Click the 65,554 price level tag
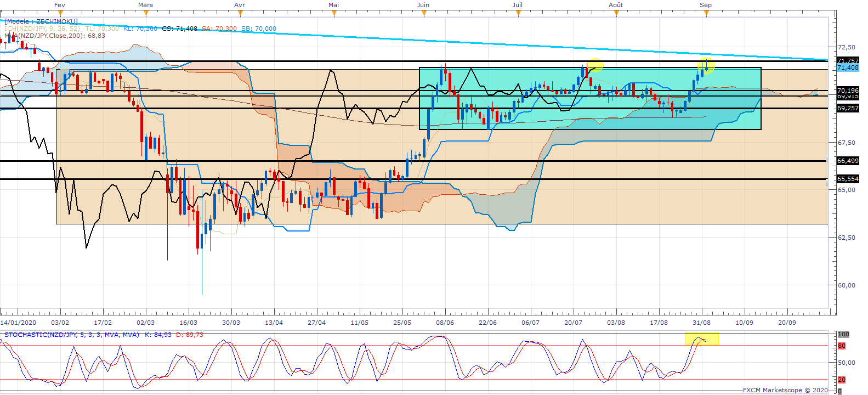This screenshot has height=395, width=868. (848, 179)
